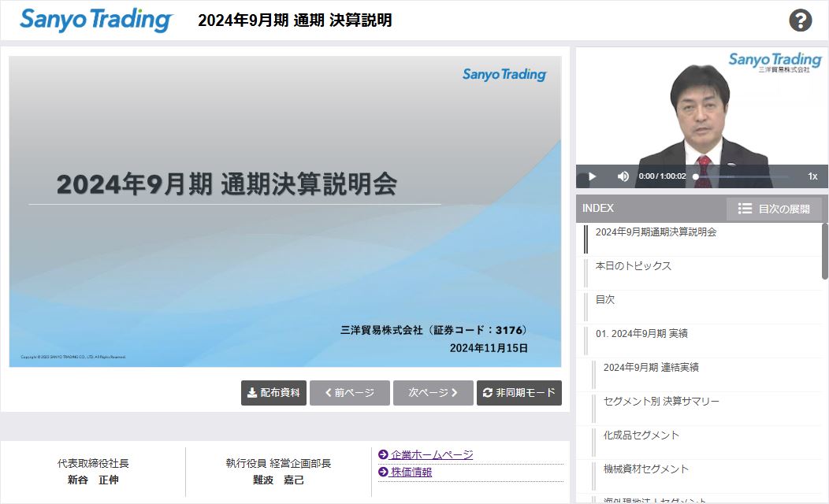
Task: Click the INDEX panel header label
Action: click(598, 208)
